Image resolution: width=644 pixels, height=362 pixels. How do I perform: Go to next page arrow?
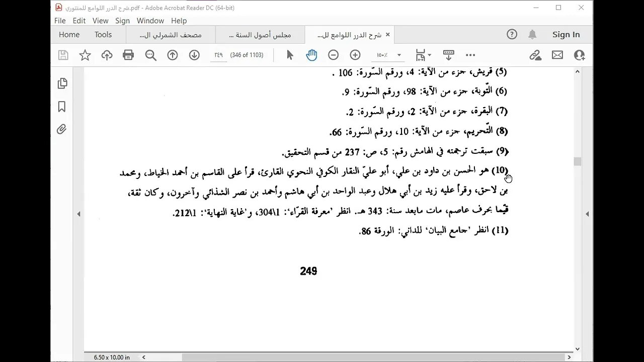194,55
